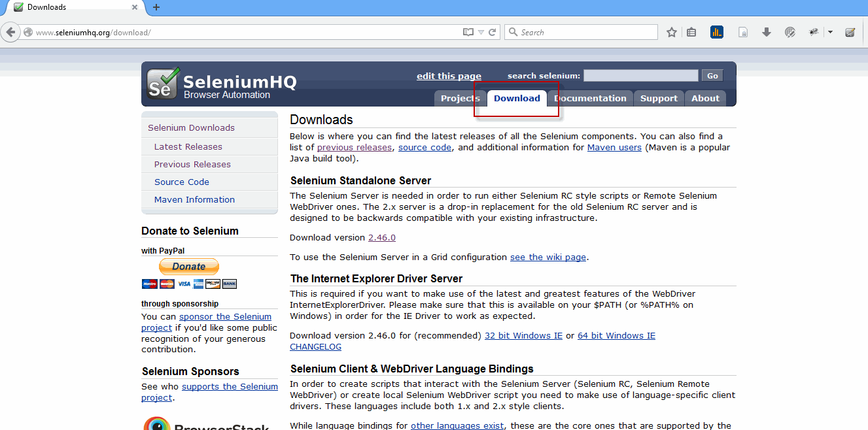The image size is (868, 430).
Task: Open Maven Information in sidebar
Action: pyautogui.click(x=194, y=200)
